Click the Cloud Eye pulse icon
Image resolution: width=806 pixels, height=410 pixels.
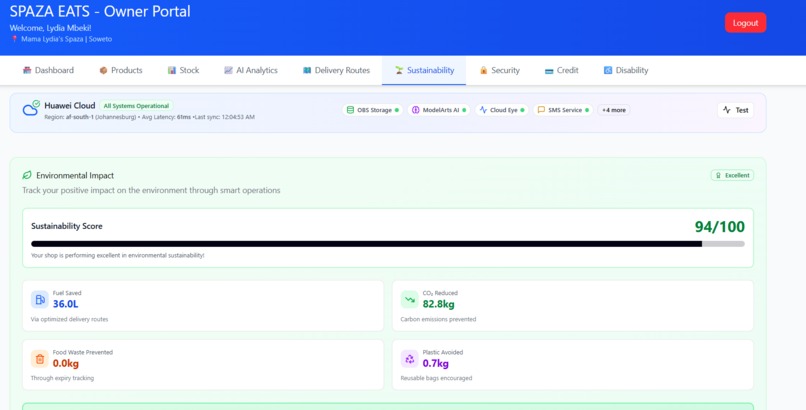pos(483,110)
